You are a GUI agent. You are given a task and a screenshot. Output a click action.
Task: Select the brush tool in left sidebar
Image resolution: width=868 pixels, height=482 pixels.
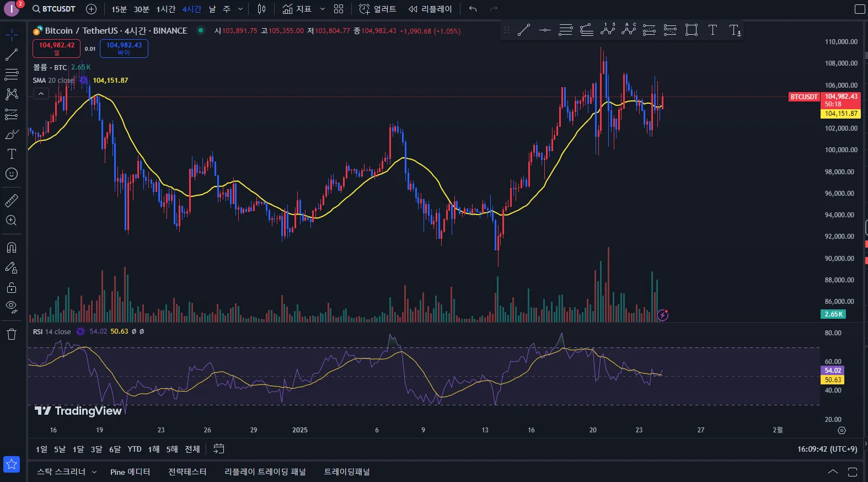tap(12, 134)
